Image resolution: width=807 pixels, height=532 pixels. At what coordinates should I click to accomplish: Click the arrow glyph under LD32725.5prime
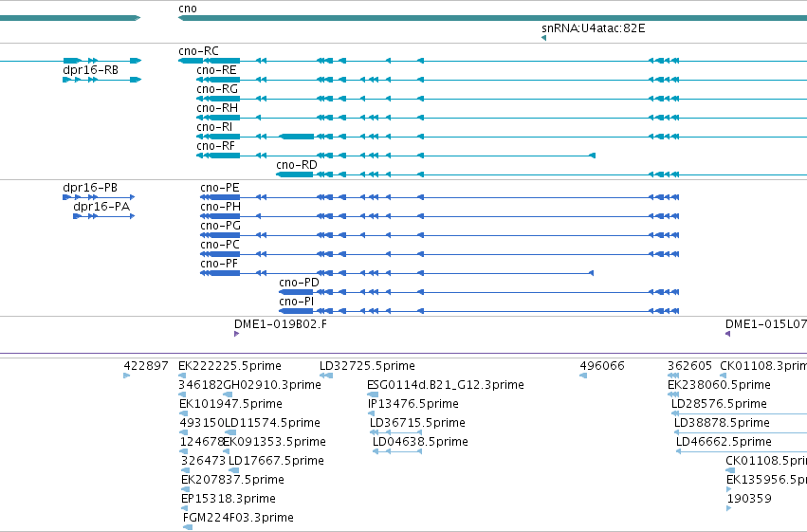(x=326, y=376)
